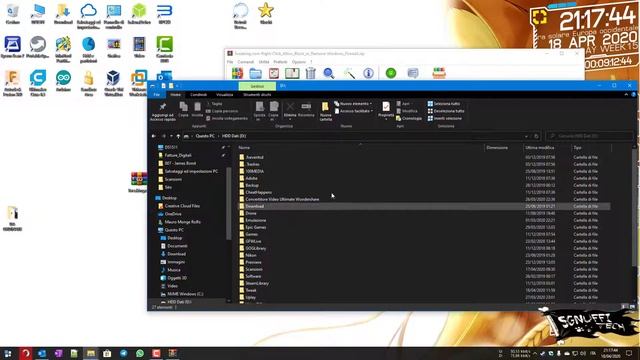Click Questo PC in the address breadcrumb
Screen dimensions: 640x360
pyautogui.click(x=205, y=136)
